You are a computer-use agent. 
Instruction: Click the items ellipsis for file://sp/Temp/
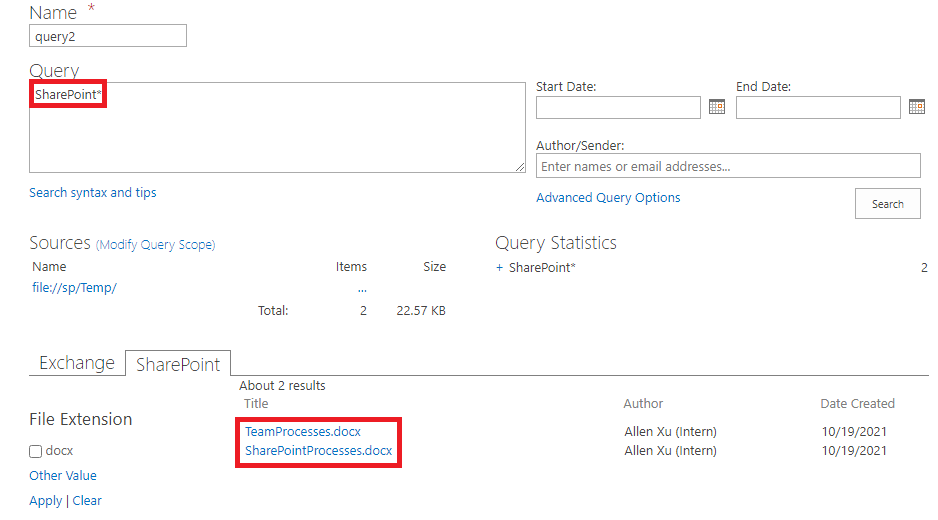coord(362,290)
